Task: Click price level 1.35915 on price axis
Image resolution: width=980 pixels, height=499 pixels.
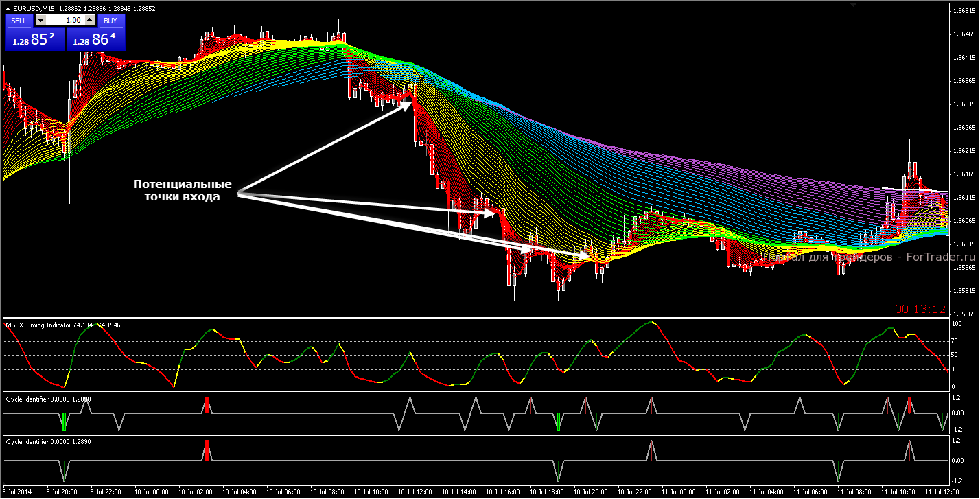Action: tap(964, 291)
